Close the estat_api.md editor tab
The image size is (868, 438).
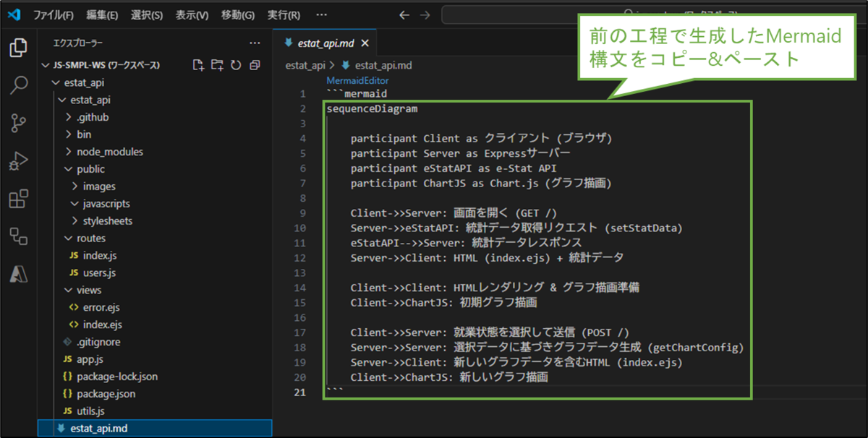(x=365, y=43)
